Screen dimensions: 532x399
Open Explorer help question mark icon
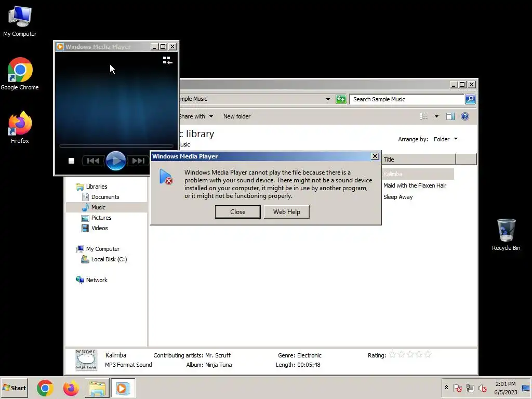point(465,116)
